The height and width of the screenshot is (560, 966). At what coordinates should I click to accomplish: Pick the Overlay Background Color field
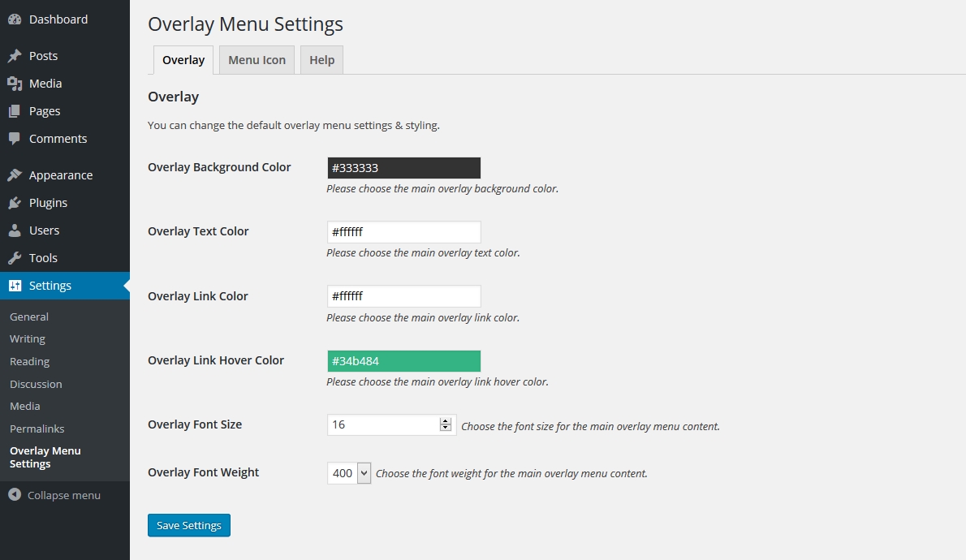(x=403, y=168)
